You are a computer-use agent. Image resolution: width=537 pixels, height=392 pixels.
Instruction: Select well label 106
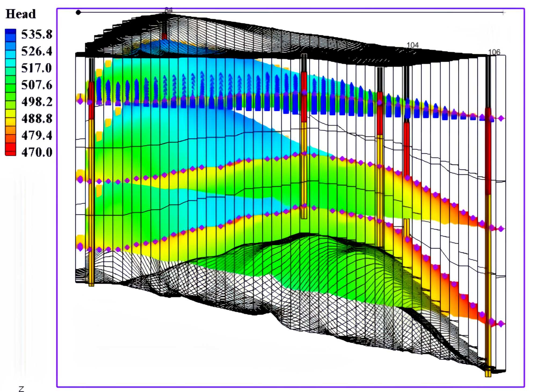pos(494,52)
